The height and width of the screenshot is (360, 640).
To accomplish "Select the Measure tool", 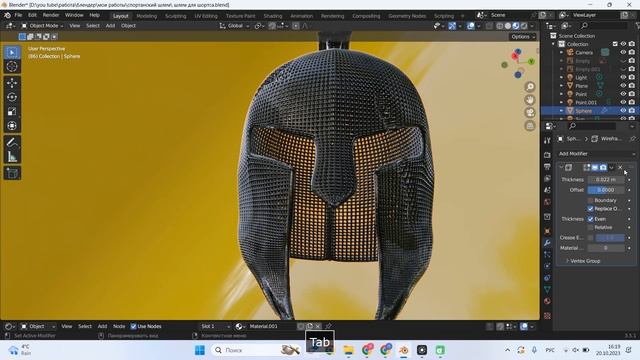I will (12, 156).
